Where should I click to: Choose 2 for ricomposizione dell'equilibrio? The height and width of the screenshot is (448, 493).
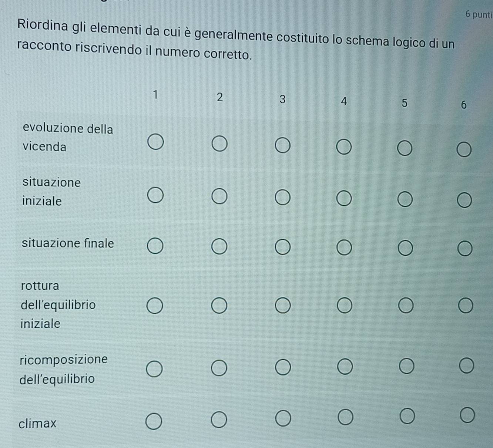(219, 368)
